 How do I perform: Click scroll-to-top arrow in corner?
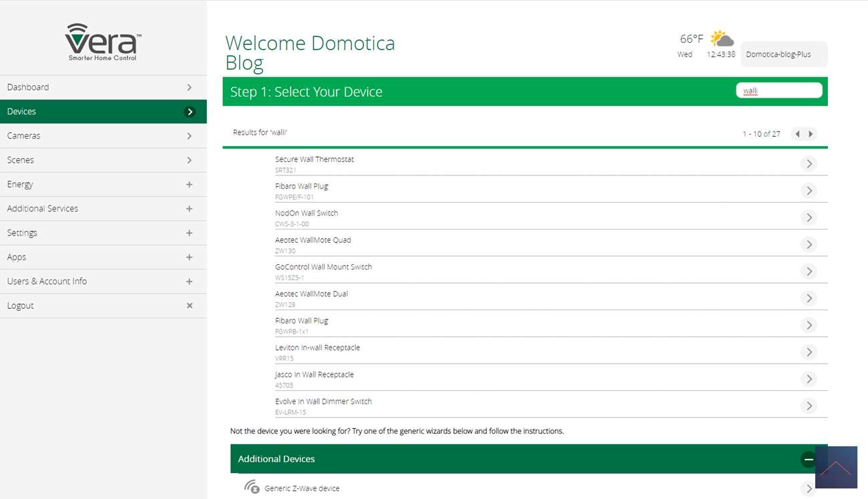click(x=835, y=467)
